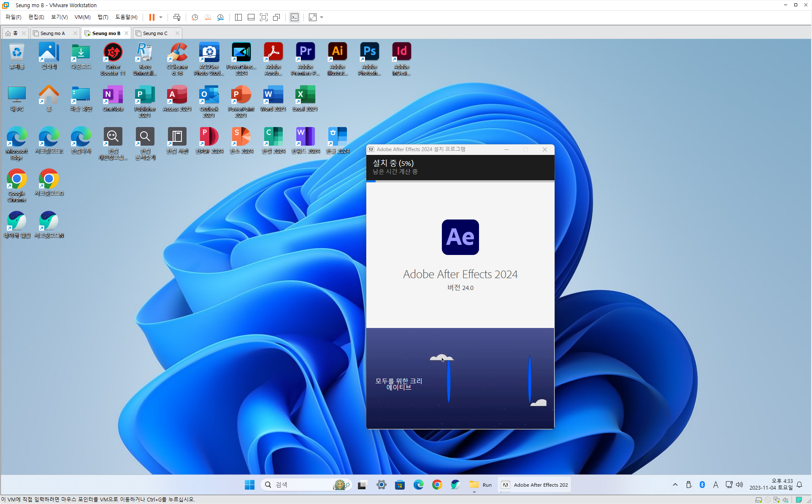Toggle the thumbnail bar view icon

(x=251, y=17)
